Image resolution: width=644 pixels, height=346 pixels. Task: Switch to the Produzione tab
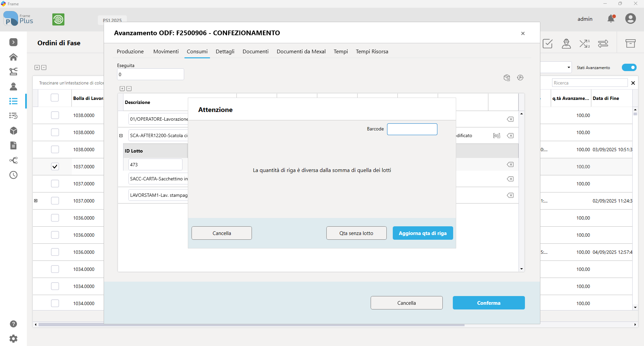pyautogui.click(x=130, y=52)
